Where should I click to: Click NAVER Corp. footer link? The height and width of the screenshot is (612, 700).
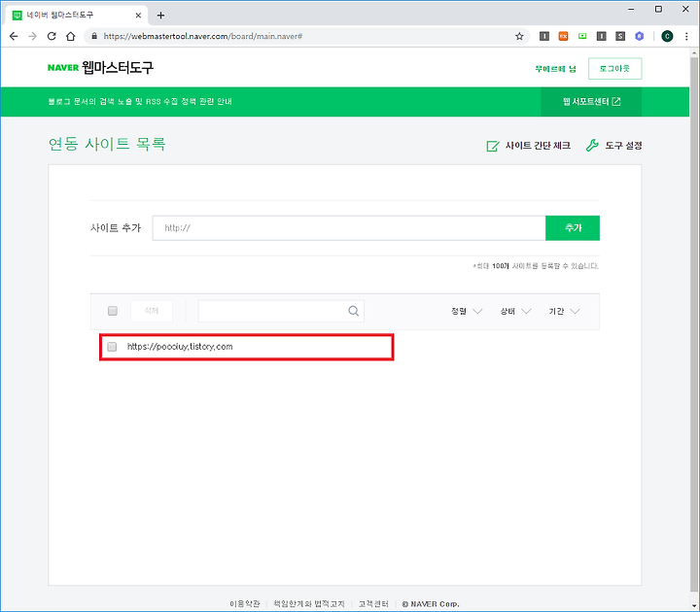click(x=431, y=603)
